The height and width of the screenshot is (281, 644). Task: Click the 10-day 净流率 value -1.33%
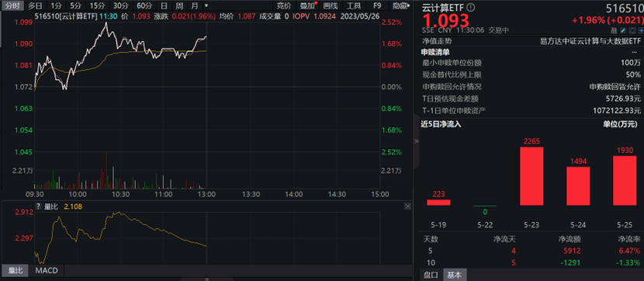[x=628, y=262]
